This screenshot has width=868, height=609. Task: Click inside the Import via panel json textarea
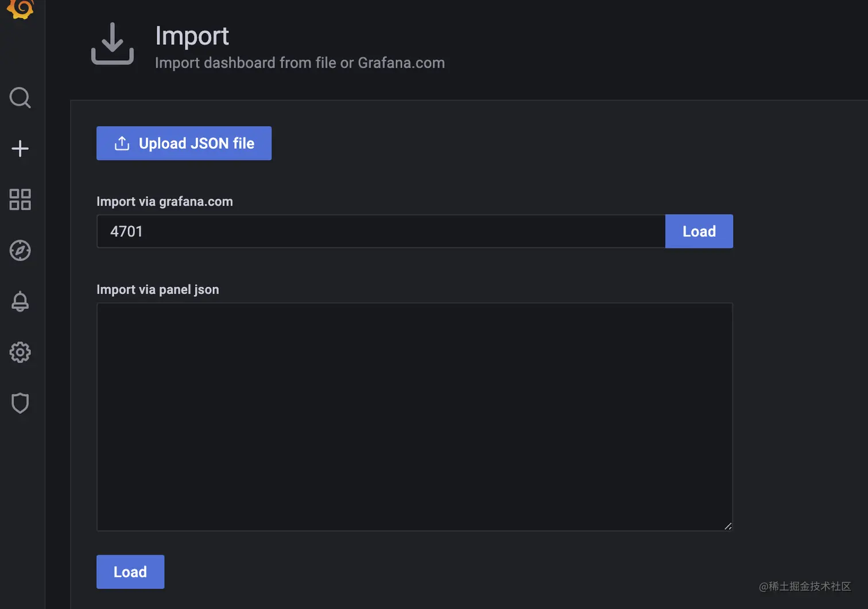click(x=414, y=417)
